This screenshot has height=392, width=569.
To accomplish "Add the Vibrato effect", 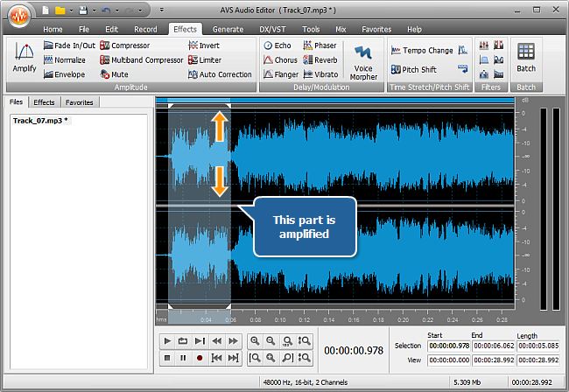I will tap(320, 74).
